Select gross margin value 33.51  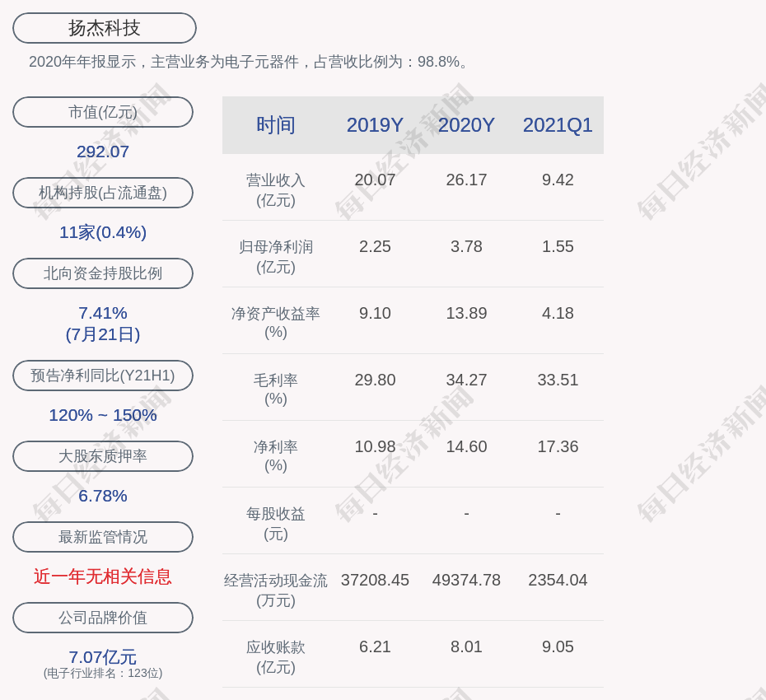tap(558, 380)
